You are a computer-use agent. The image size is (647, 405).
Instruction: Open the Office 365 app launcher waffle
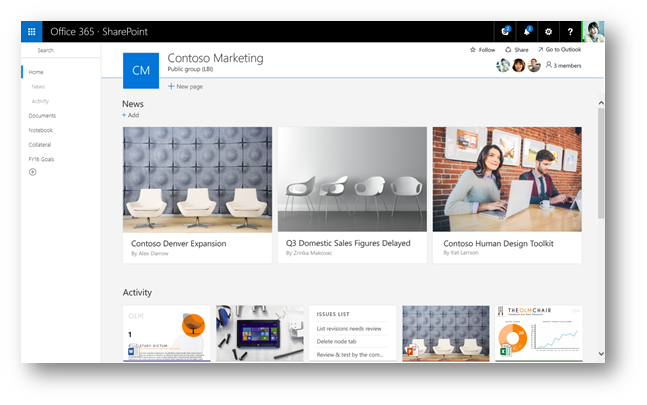click(31, 32)
